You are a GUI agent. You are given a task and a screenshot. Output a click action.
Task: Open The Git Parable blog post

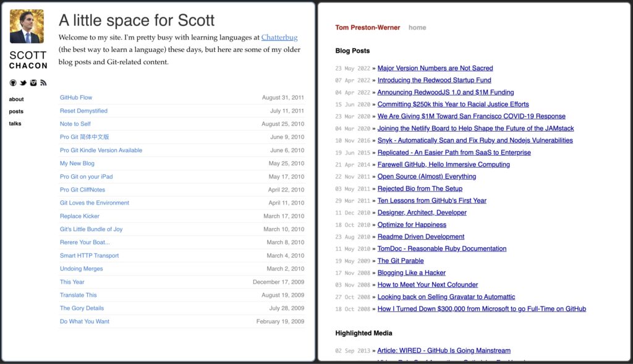pos(401,261)
